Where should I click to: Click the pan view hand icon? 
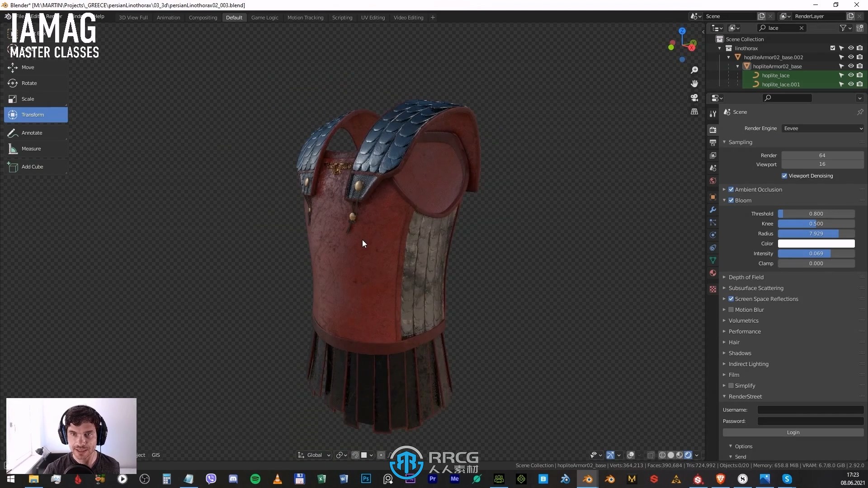[x=694, y=84]
